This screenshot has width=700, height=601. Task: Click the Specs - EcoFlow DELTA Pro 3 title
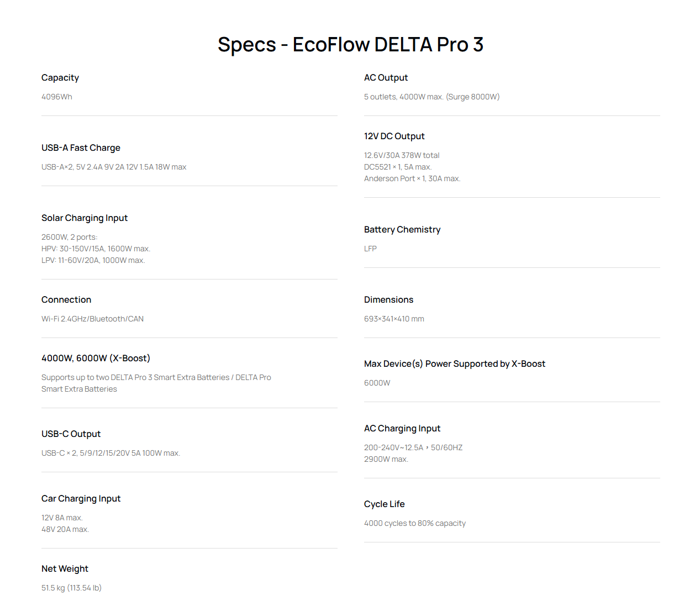click(350, 45)
